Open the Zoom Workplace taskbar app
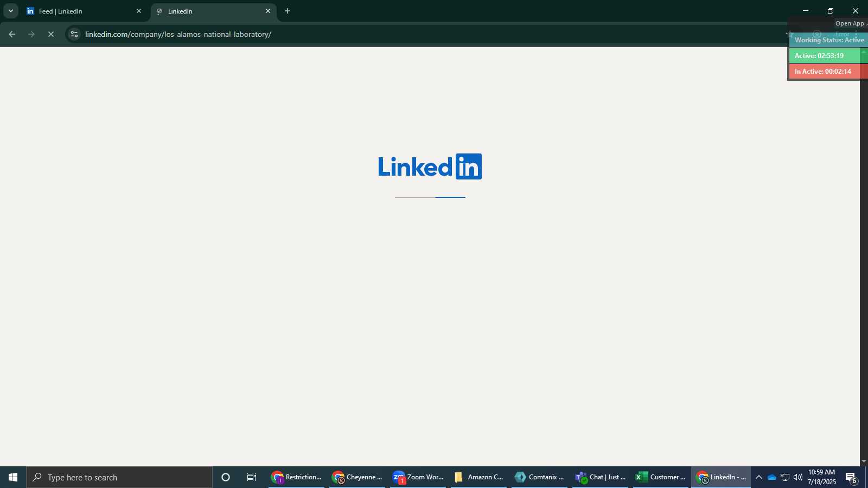 (418, 477)
